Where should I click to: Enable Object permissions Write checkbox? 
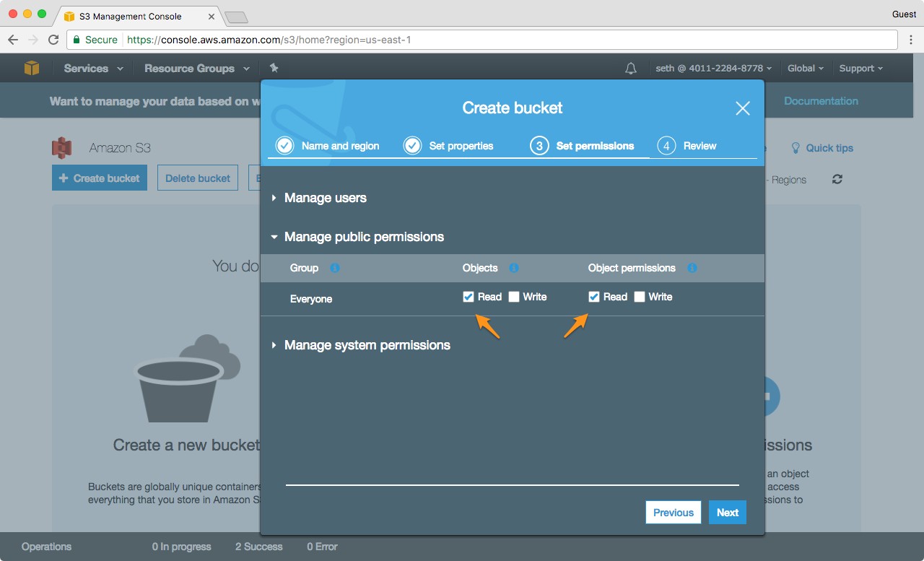point(640,297)
